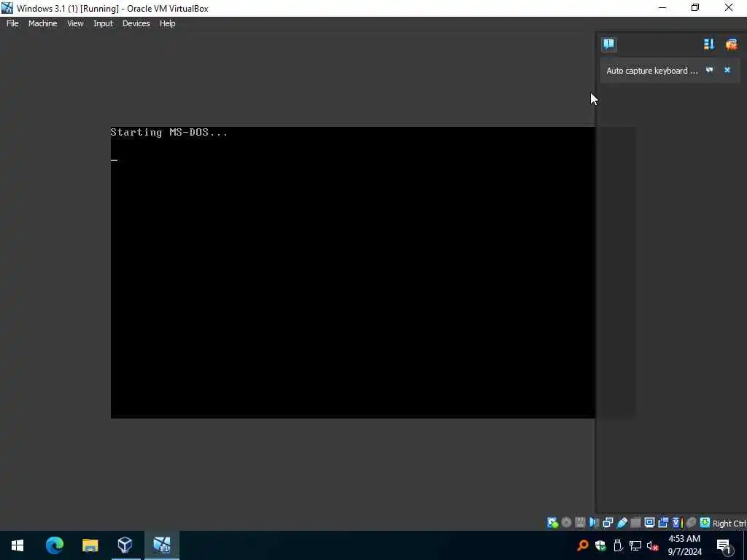Minimize the VirtualBox VM window

(662, 8)
